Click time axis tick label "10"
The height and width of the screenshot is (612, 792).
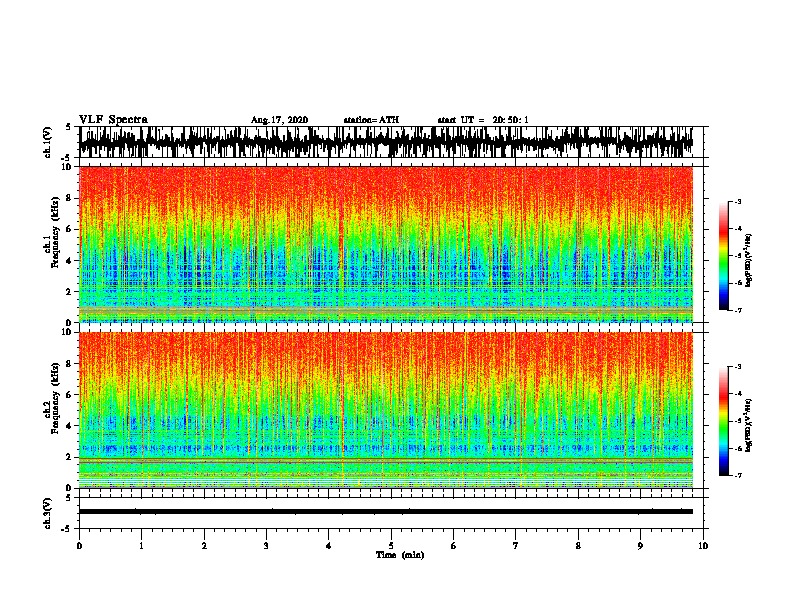click(703, 546)
